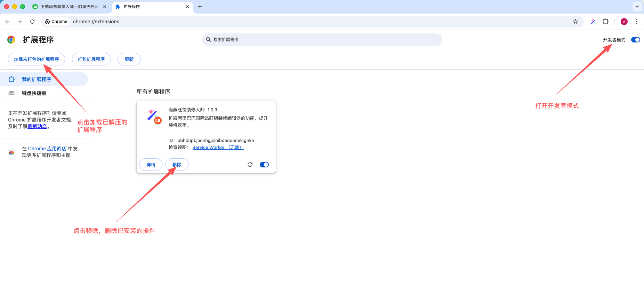Click the magic wand extension icon in toolbar
Screen dimensions: 644x308
pyautogui.click(x=593, y=22)
